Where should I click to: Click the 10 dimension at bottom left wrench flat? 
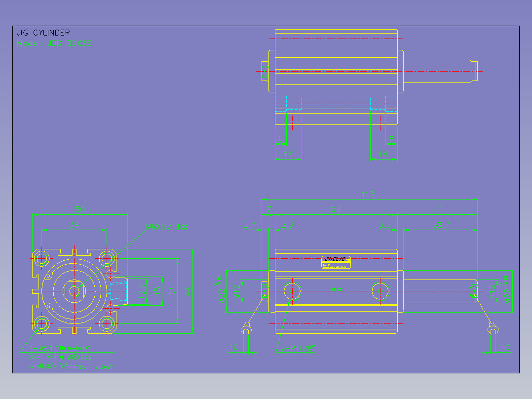[x=233, y=347]
